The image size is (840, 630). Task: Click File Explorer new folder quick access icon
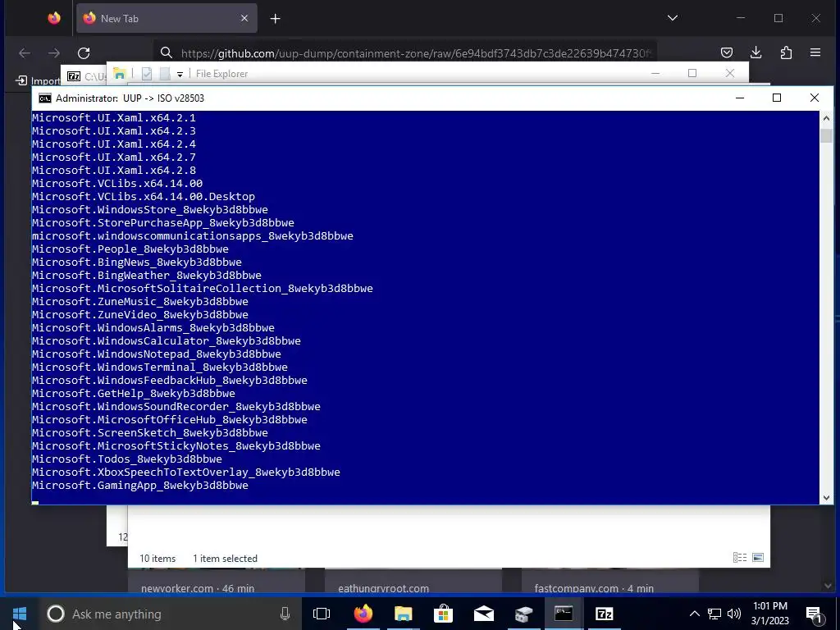(x=165, y=74)
